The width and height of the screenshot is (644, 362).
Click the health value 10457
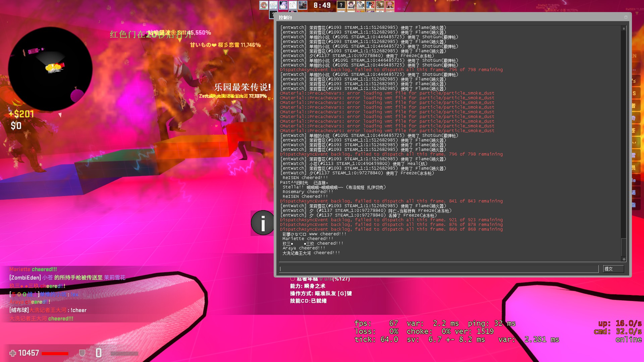pyautogui.click(x=29, y=353)
